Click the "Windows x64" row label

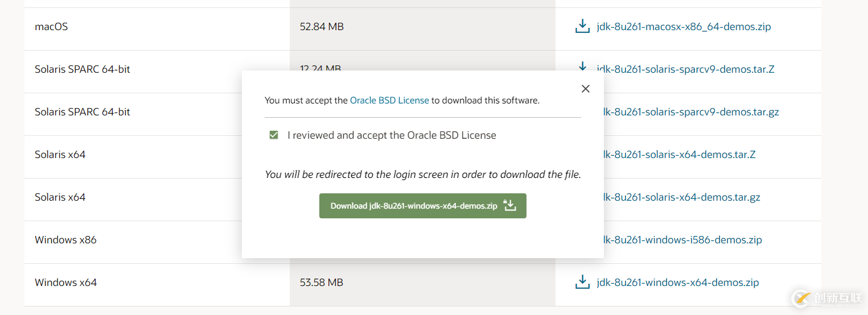click(65, 283)
